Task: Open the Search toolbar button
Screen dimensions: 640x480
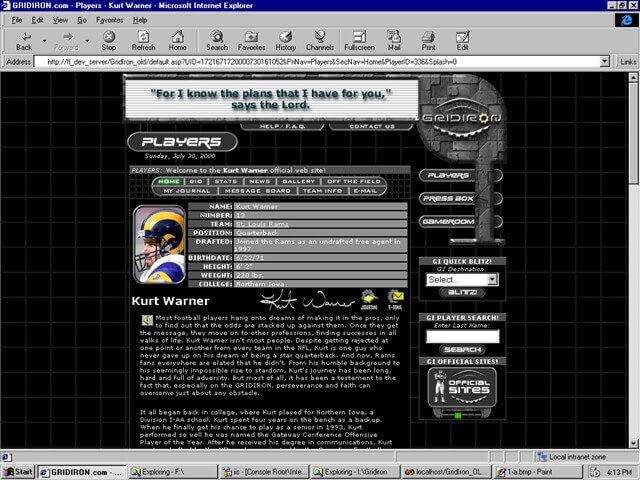Action: coord(217,41)
